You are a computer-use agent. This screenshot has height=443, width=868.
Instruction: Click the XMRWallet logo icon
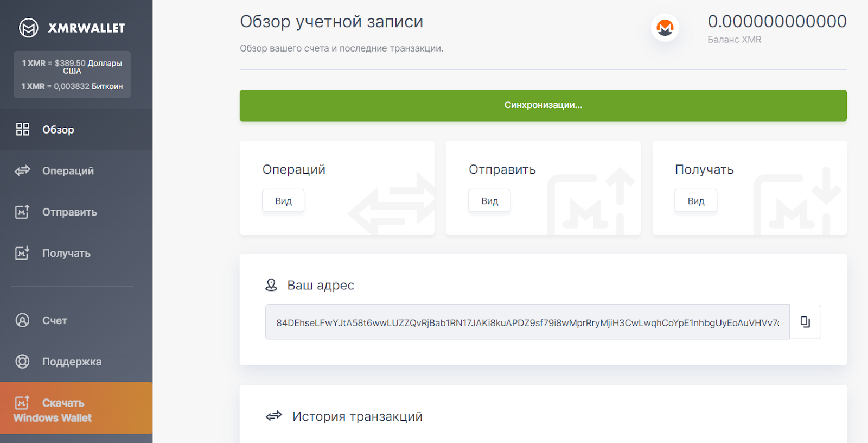point(28,28)
